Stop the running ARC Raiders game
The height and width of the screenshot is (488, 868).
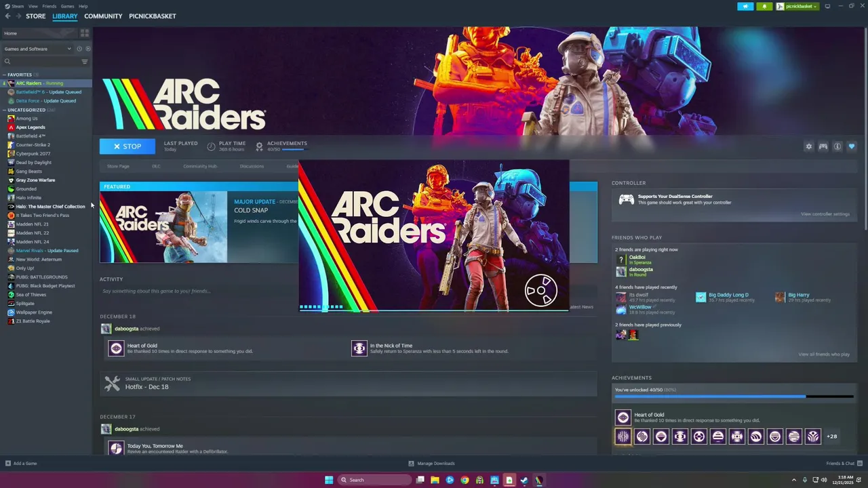point(127,146)
